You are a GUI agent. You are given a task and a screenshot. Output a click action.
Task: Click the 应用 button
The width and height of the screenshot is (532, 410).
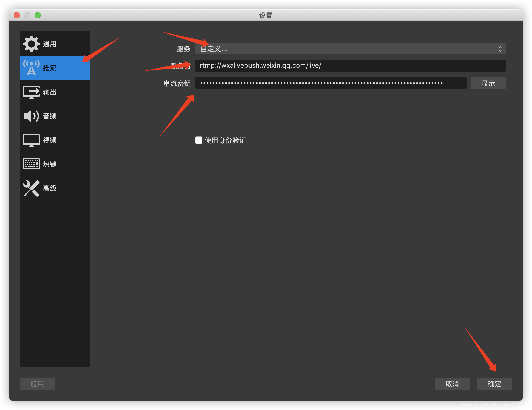click(37, 384)
